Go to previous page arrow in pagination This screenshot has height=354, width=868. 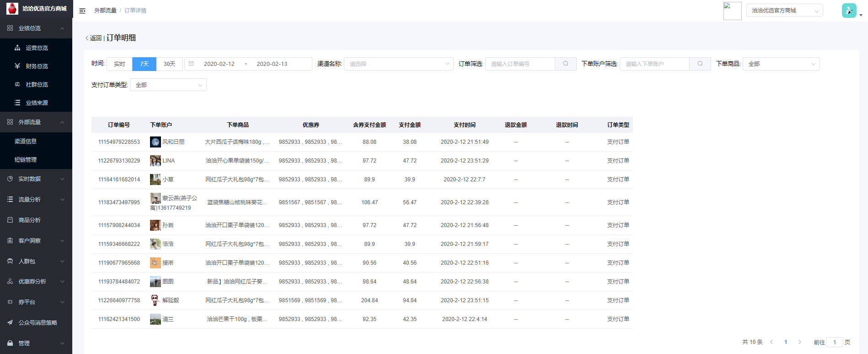point(772,342)
